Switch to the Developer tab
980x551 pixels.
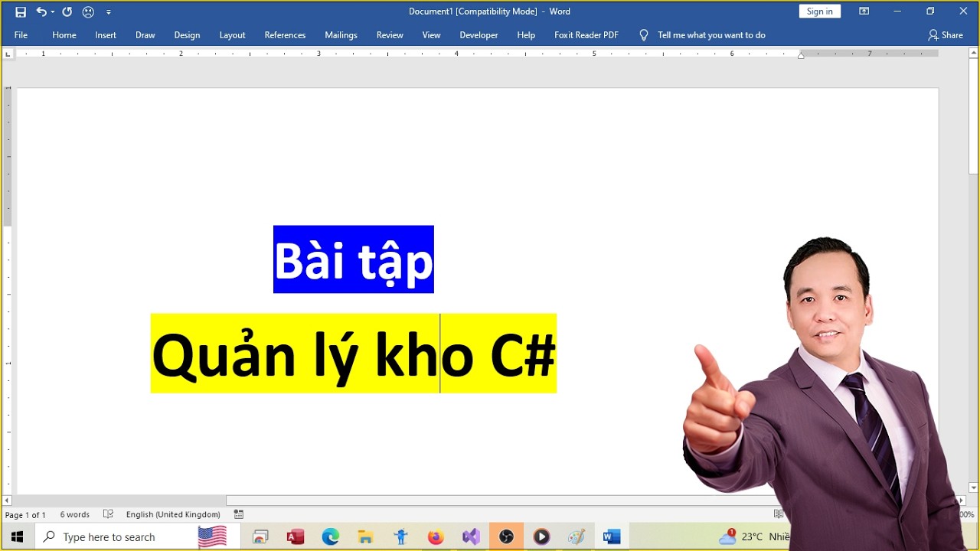click(x=479, y=35)
